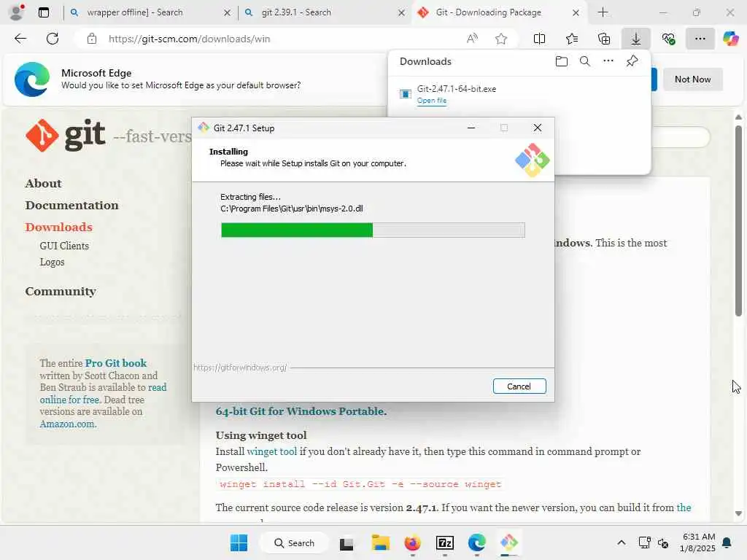Click the scrollbar up arrow
Viewport: 747px width, 560px height.
click(x=738, y=117)
